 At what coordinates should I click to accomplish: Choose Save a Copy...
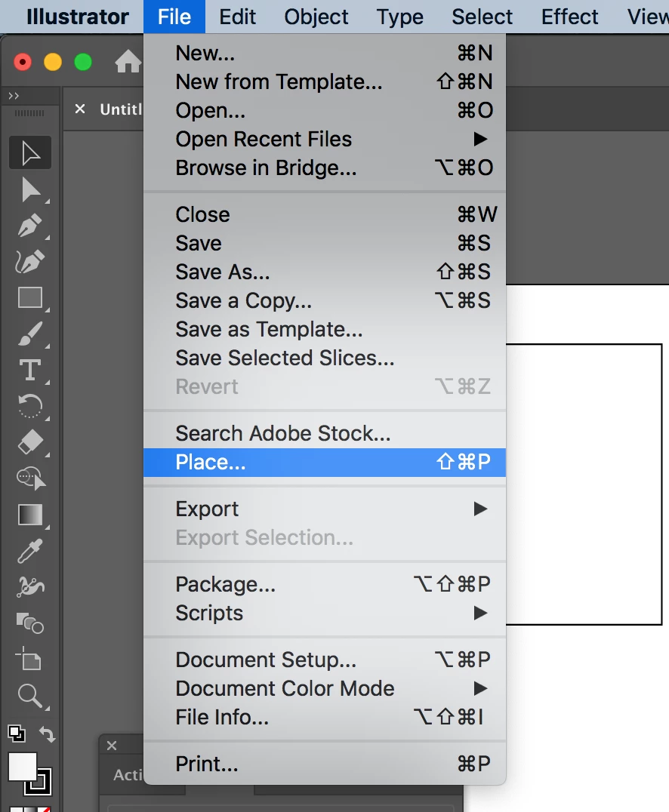(x=325, y=300)
